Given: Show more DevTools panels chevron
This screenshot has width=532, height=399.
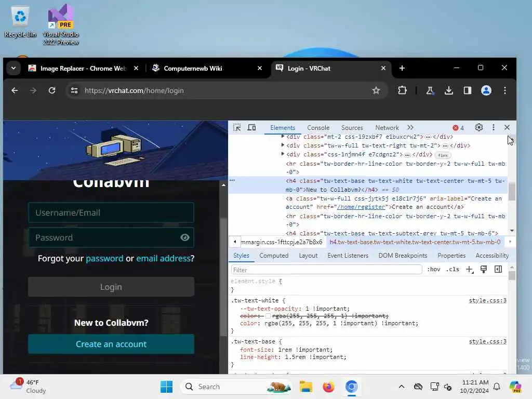Looking at the screenshot, I should (x=410, y=128).
